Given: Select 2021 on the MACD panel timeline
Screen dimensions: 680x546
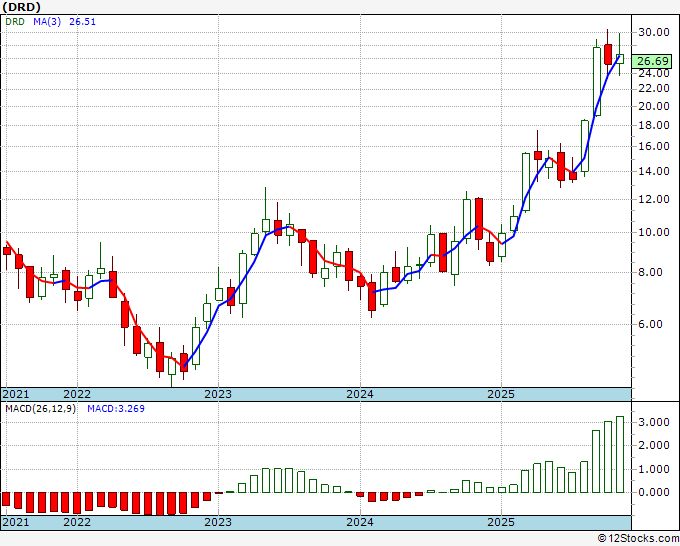Looking at the screenshot, I should (14, 522).
